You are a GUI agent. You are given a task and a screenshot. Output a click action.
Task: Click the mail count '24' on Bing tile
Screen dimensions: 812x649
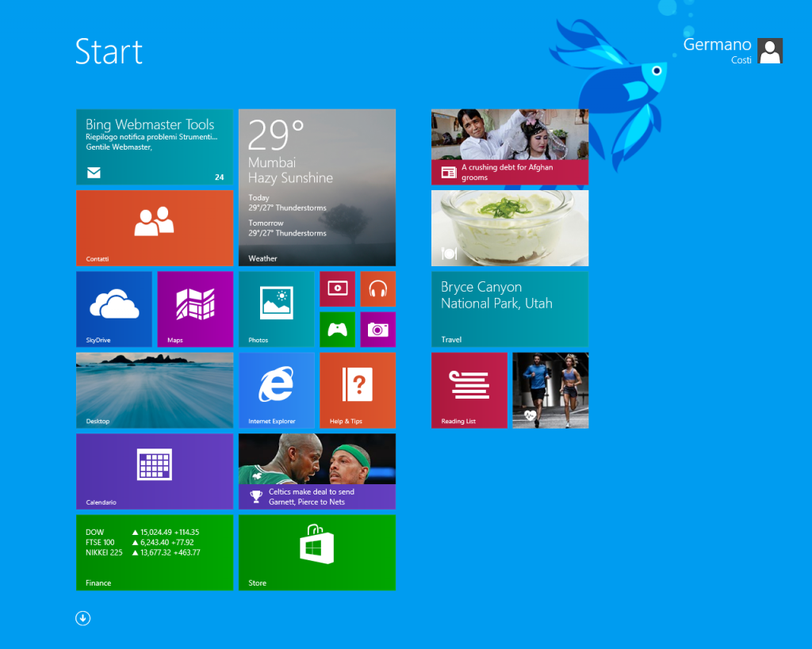[220, 177]
